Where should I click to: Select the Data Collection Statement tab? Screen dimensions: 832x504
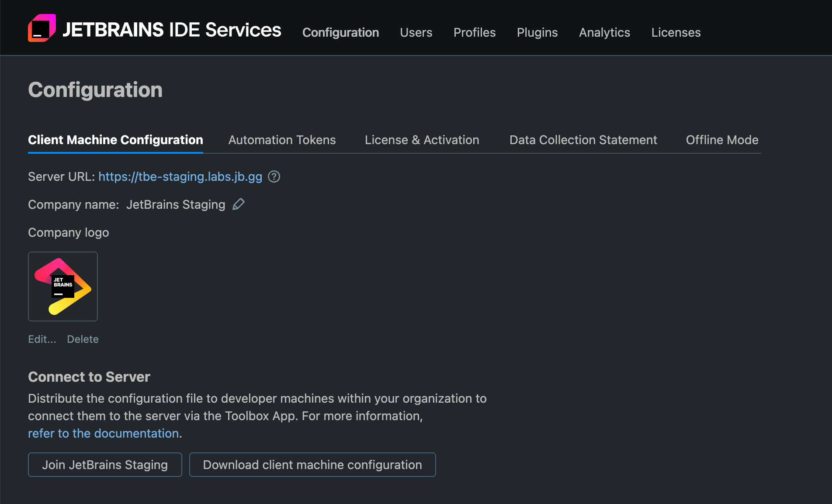(x=583, y=140)
